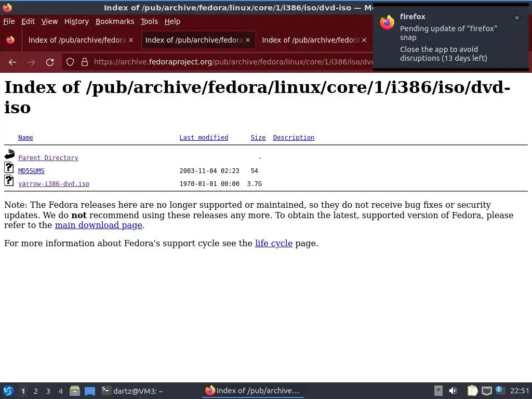
Task: Open the Help menu
Action: 172,21
